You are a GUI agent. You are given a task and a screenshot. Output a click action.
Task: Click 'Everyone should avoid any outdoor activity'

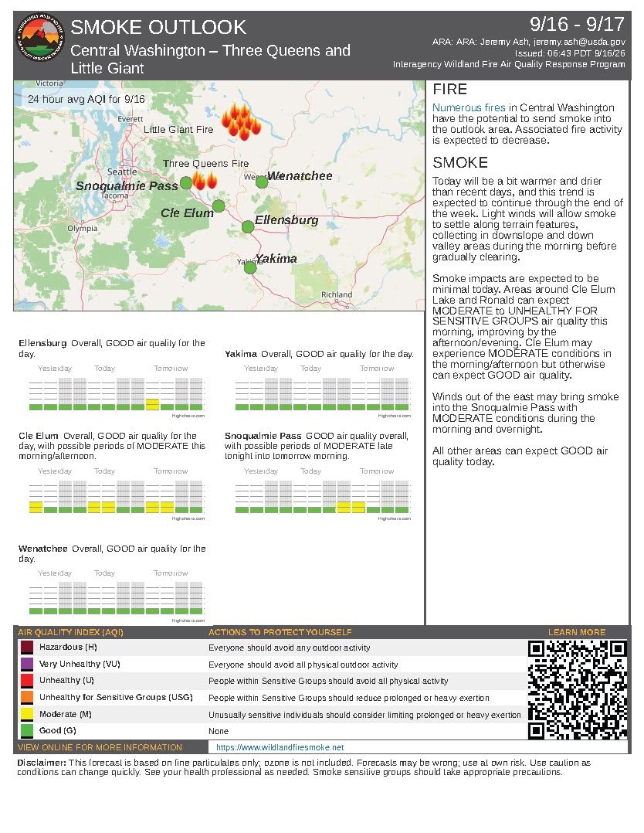(290, 648)
